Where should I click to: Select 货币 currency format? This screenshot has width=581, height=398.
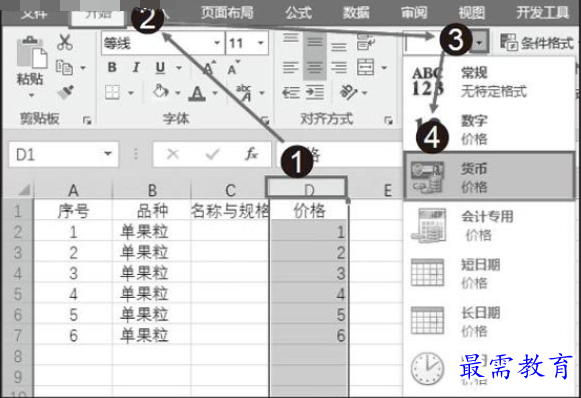point(489,176)
